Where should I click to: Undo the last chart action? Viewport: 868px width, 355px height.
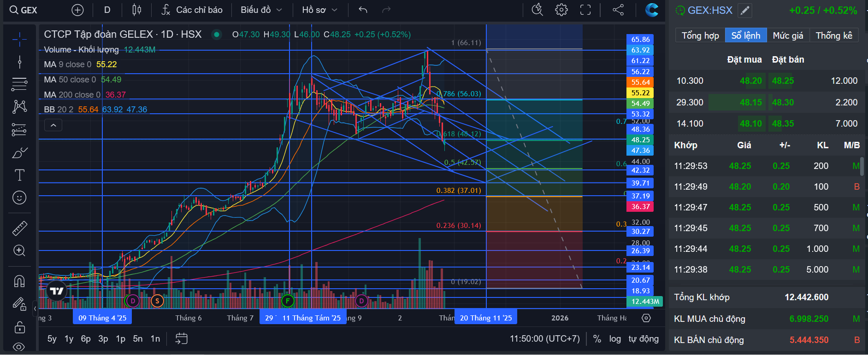(363, 10)
